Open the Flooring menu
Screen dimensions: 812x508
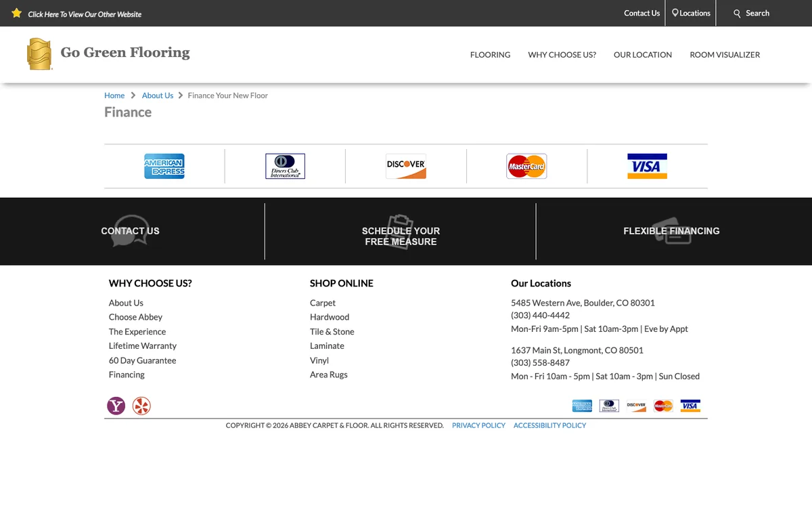(x=491, y=55)
